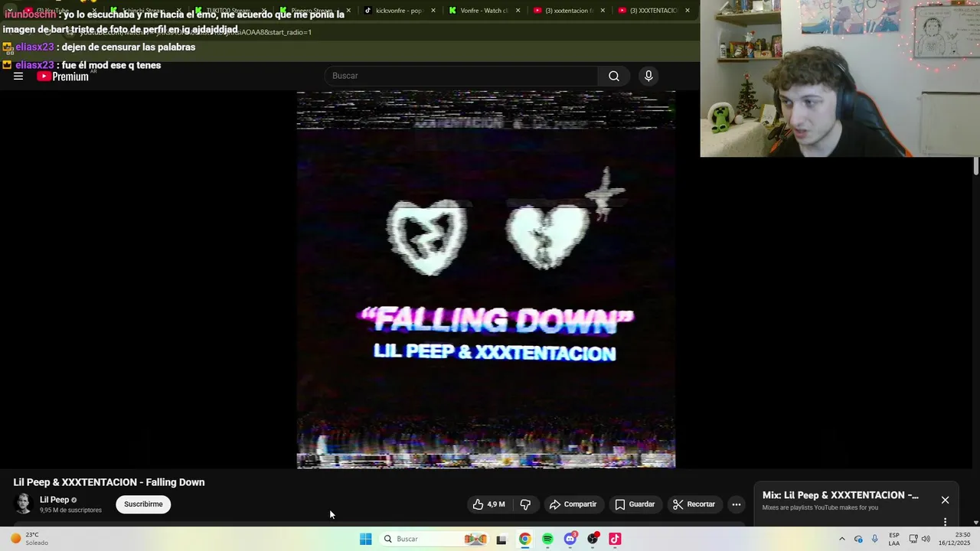
Task: Switch to the kick:vonfre browser tab
Action: (399, 11)
